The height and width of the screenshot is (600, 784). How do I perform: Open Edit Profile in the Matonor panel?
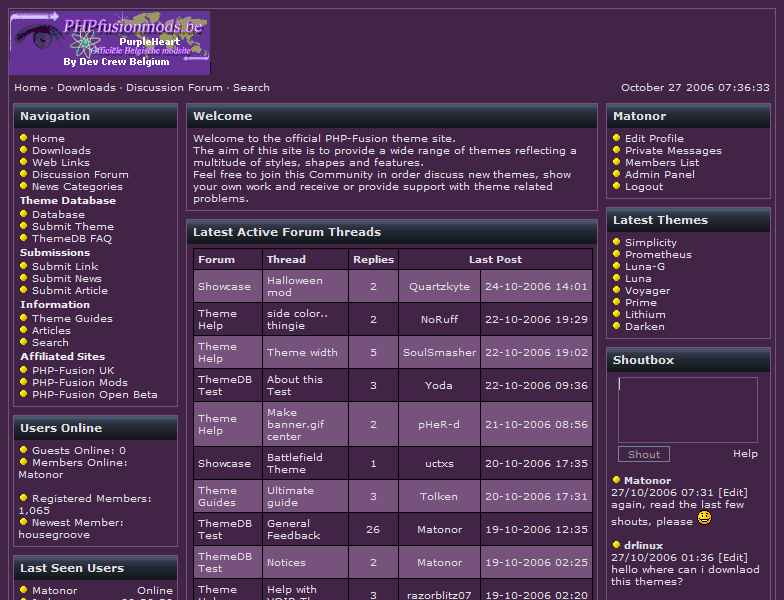pos(654,138)
